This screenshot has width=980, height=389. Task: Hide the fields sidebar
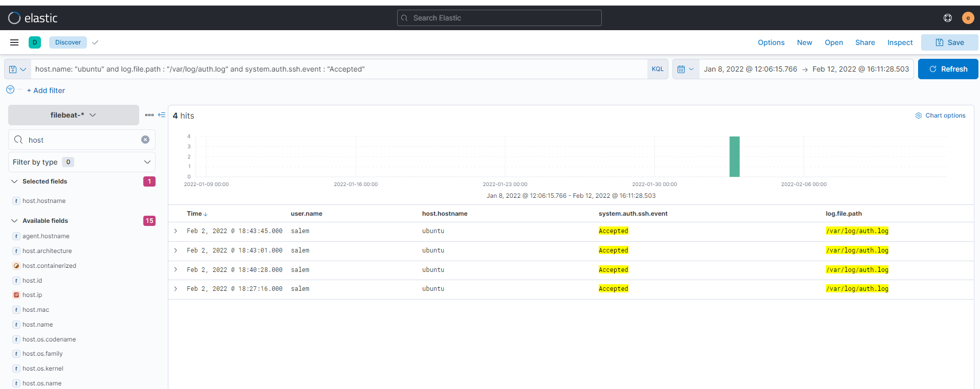[162, 115]
